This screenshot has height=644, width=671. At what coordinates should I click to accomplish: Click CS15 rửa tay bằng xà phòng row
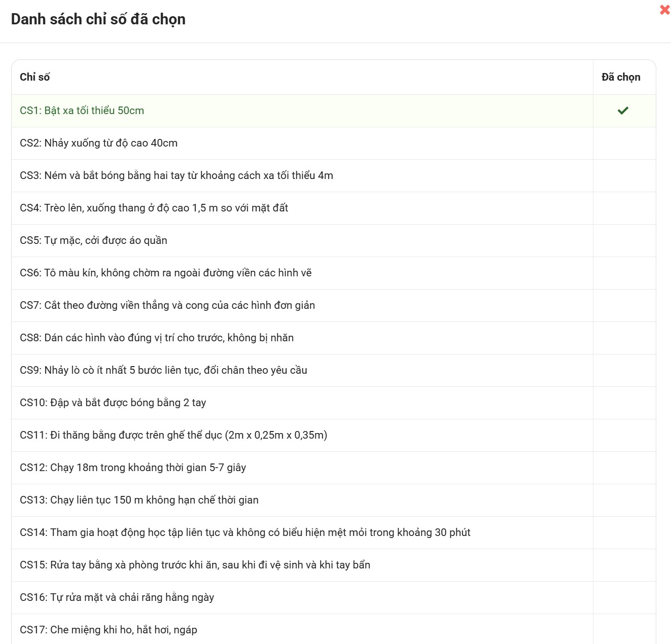pyautogui.click(x=195, y=565)
